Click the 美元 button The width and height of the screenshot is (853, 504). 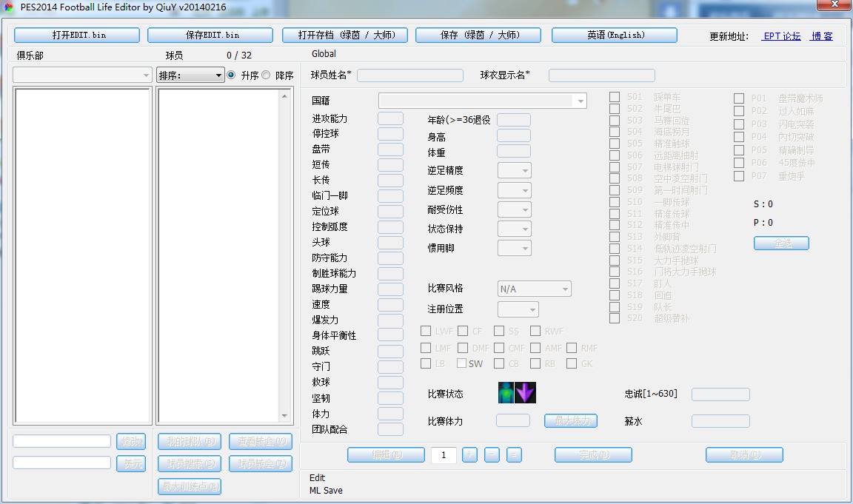pos(131,463)
